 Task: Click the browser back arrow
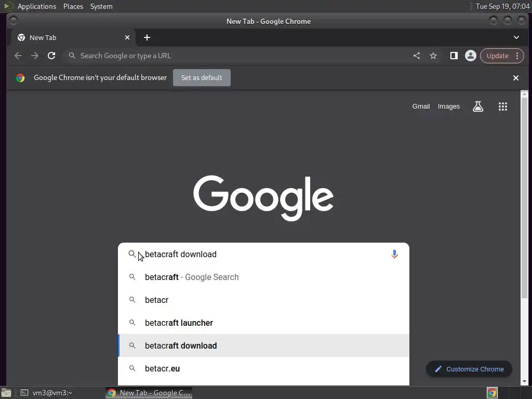(x=18, y=56)
